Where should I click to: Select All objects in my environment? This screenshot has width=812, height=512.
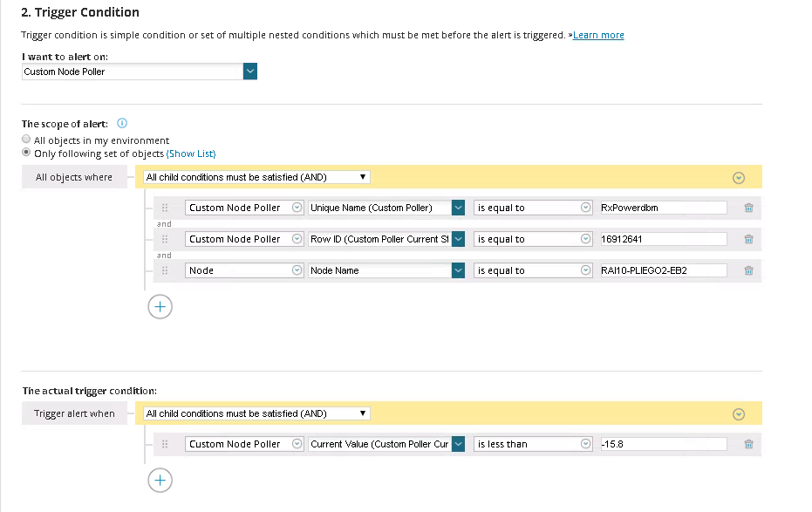[x=26, y=140]
